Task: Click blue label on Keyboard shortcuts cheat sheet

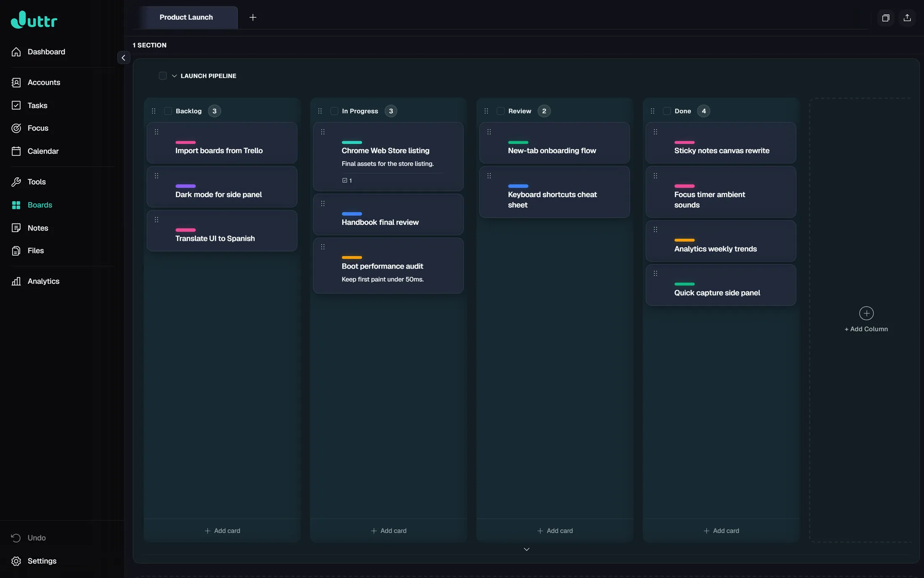Action: pyautogui.click(x=518, y=186)
